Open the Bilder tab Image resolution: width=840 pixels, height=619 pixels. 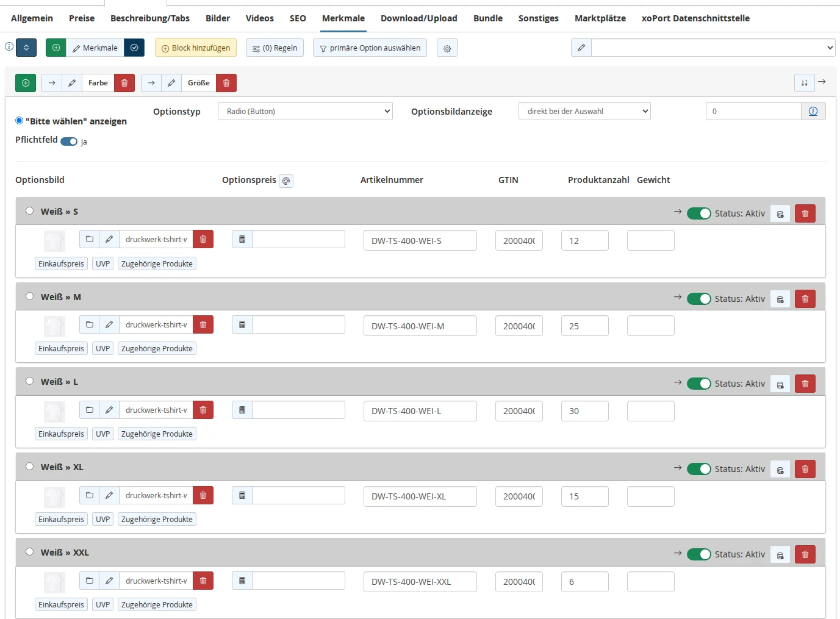[x=218, y=18]
